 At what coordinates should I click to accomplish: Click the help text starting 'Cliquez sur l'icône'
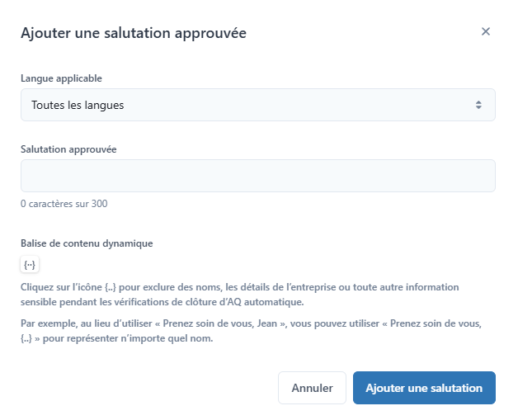(x=239, y=295)
